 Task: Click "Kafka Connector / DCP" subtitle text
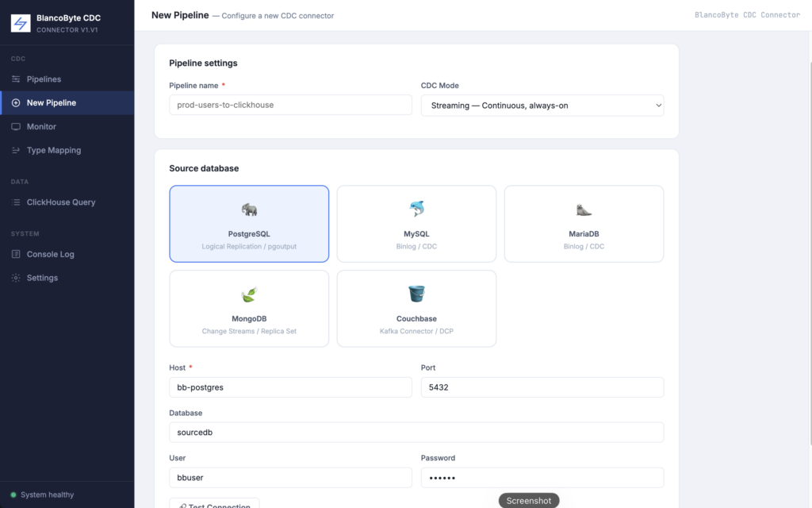[x=416, y=331]
